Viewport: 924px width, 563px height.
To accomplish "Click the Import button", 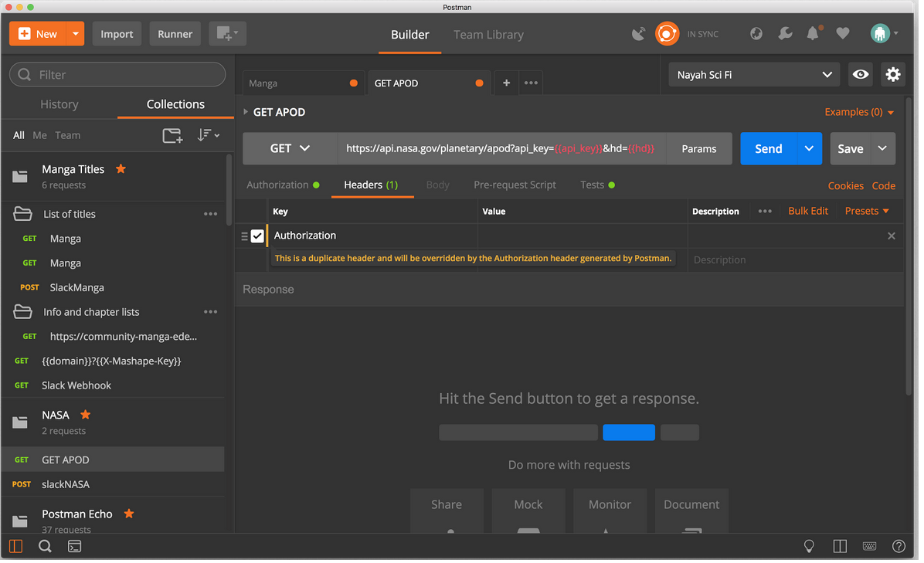I will pyautogui.click(x=117, y=33).
